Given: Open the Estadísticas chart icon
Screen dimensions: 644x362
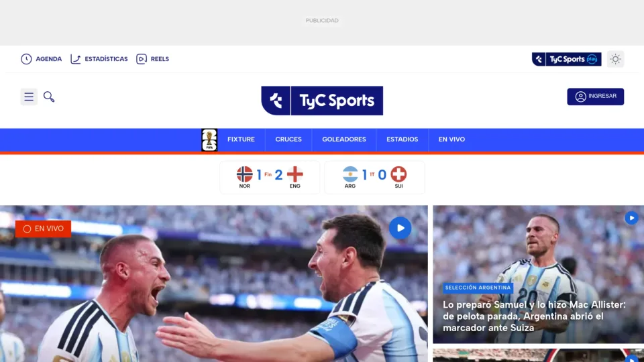Looking at the screenshot, I should (76, 59).
